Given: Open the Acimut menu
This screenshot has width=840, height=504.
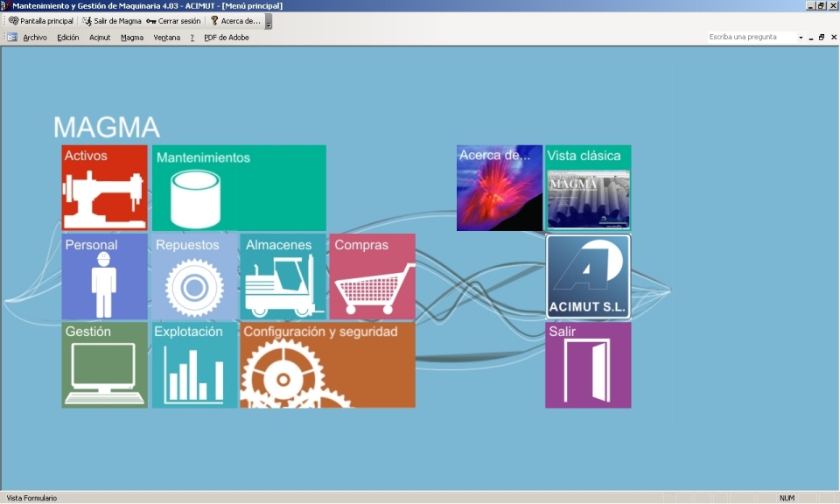Looking at the screenshot, I should (100, 38).
